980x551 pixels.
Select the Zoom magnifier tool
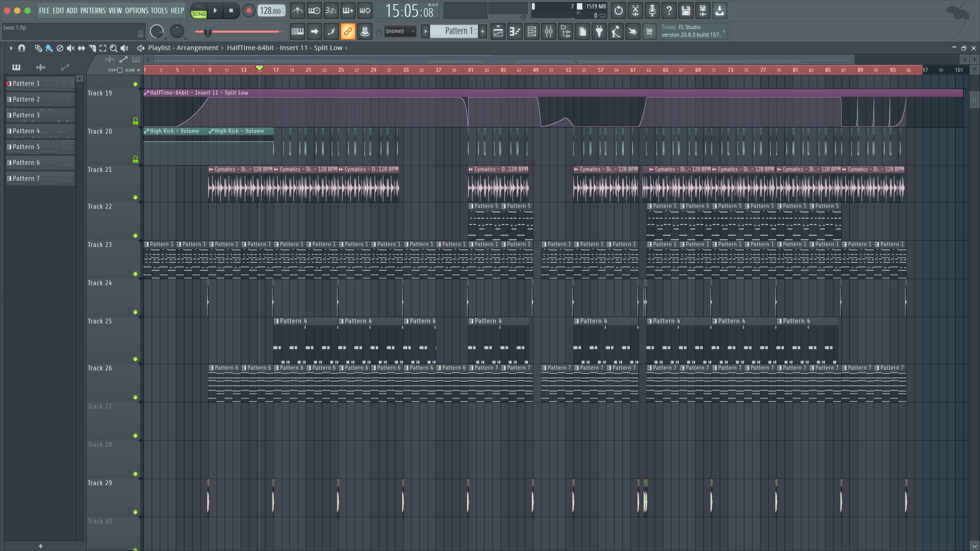pos(114,48)
